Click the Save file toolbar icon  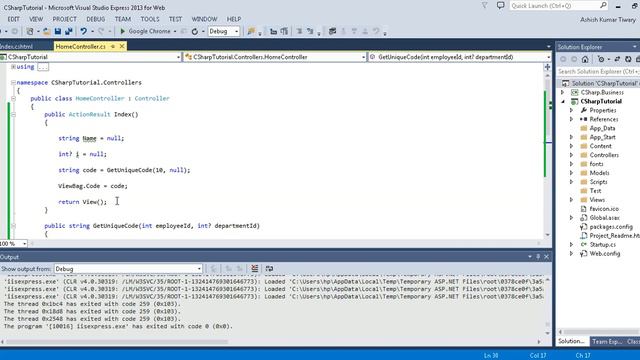[58, 31]
